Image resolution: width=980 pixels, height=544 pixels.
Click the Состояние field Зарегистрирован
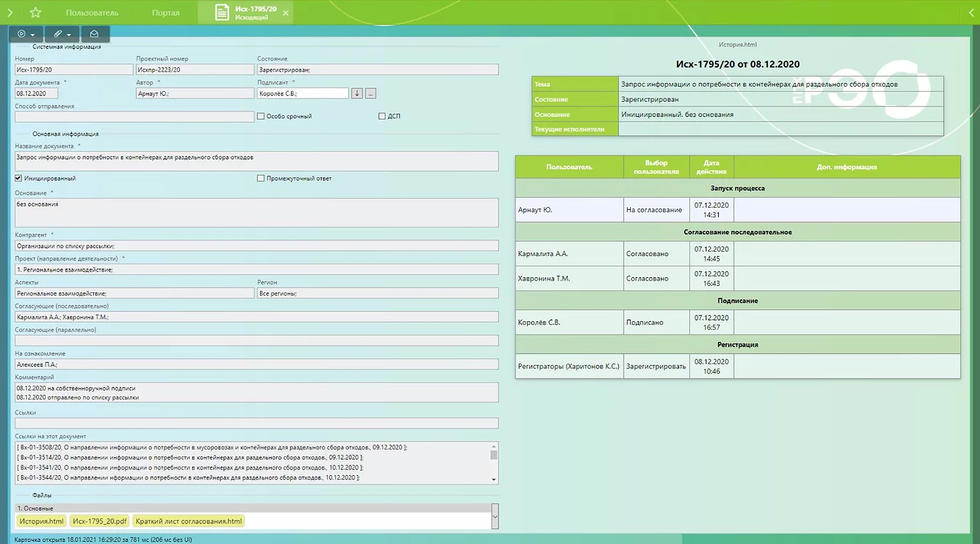378,70
